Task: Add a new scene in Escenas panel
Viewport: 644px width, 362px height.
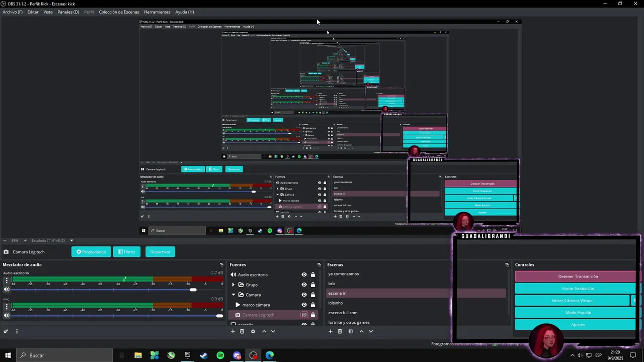Action: click(x=331, y=331)
